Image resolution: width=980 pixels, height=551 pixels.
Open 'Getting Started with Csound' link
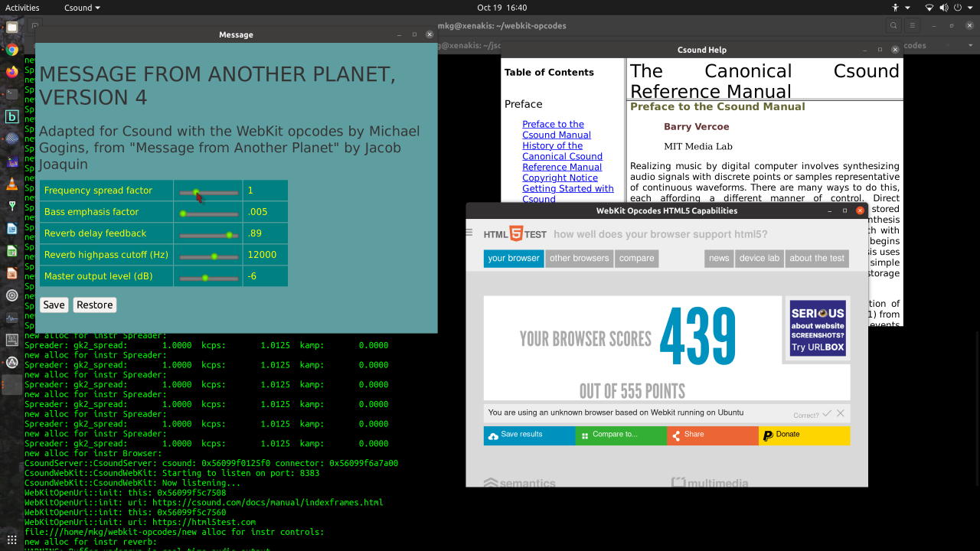click(568, 193)
